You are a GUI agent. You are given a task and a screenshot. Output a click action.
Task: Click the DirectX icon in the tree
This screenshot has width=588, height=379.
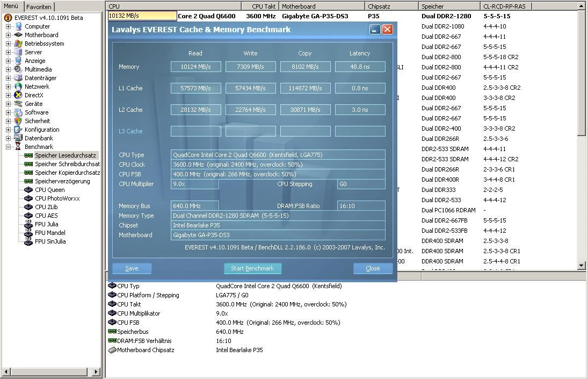click(x=18, y=95)
